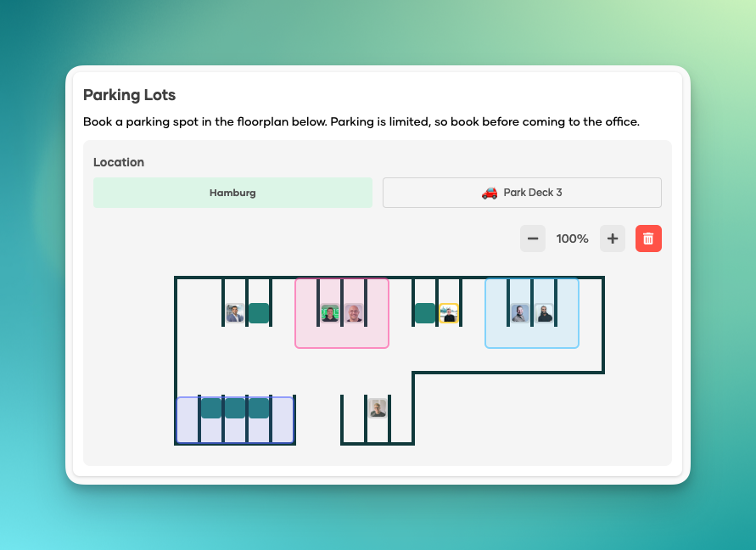Click the avatar in the top-left parking row
This screenshot has width=756, height=550.
pos(235,313)
